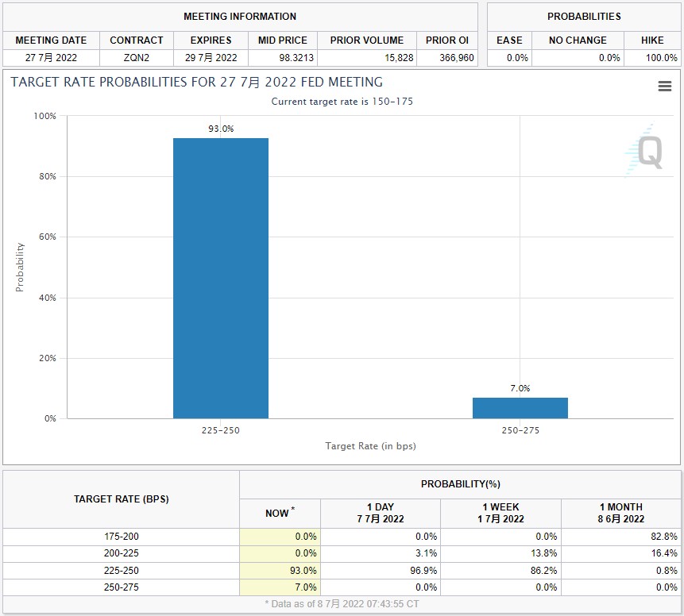Click the 225-250 probability bar
Viewport: 684px width, 616px height.
coord(221,278)
